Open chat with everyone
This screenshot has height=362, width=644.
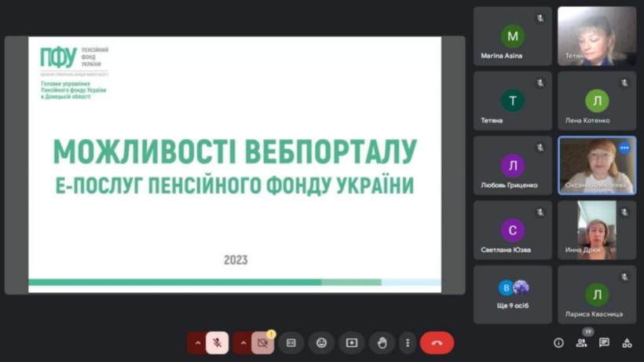click(604, 342)
